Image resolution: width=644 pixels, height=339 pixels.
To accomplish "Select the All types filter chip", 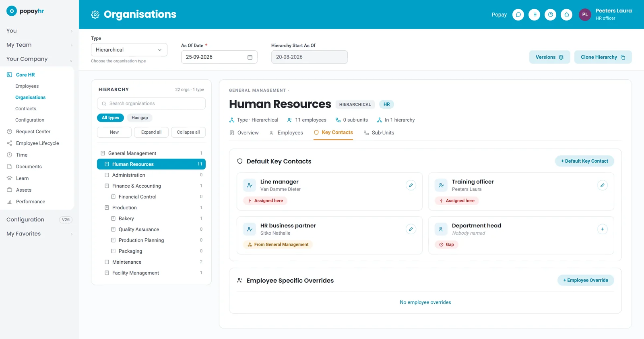I will click(x=110, y=118).
